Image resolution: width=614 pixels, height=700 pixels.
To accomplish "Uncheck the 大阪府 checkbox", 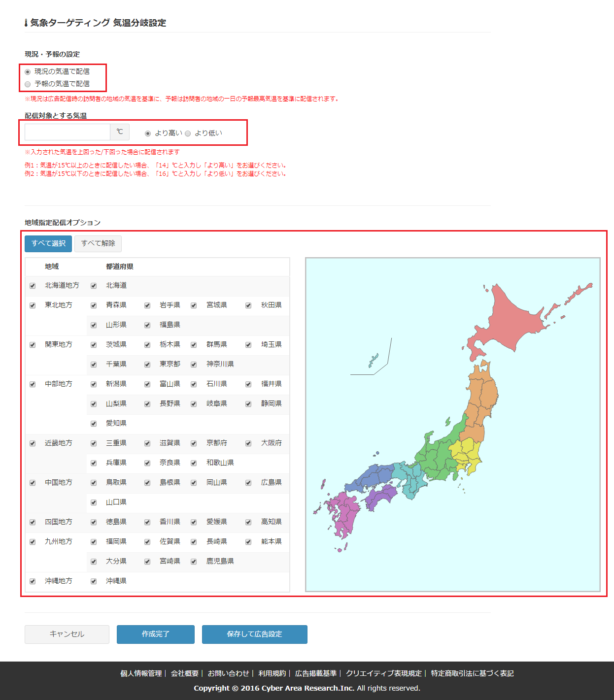I will [248, 443].
